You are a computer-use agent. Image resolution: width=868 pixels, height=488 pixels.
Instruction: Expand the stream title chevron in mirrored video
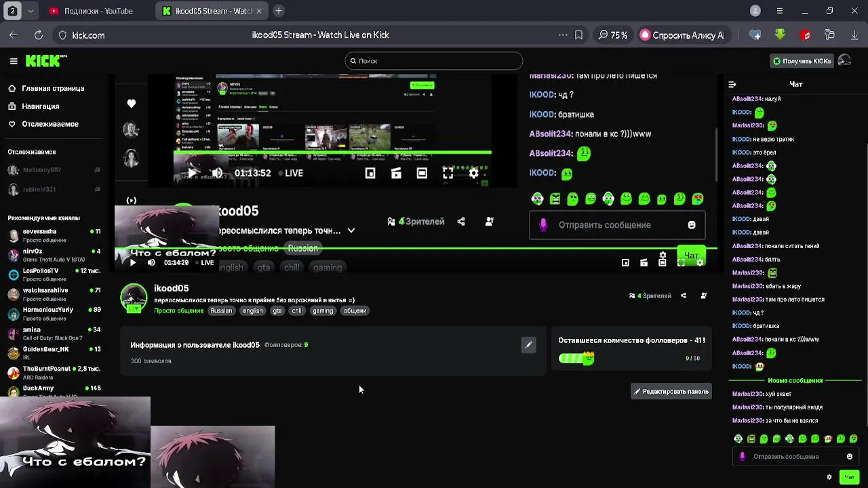[351, 230]
